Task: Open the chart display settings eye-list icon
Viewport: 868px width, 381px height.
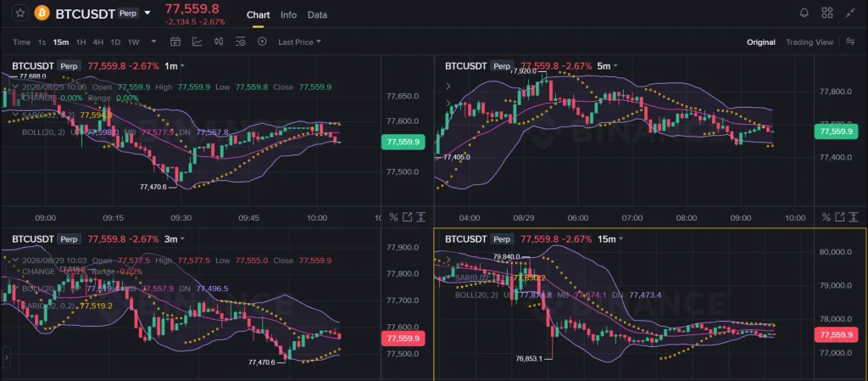Action: (240, 42)
